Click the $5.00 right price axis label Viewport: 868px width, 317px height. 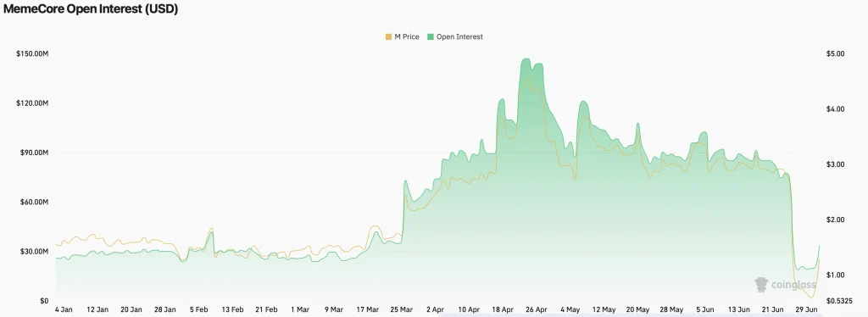pos(835,53)
